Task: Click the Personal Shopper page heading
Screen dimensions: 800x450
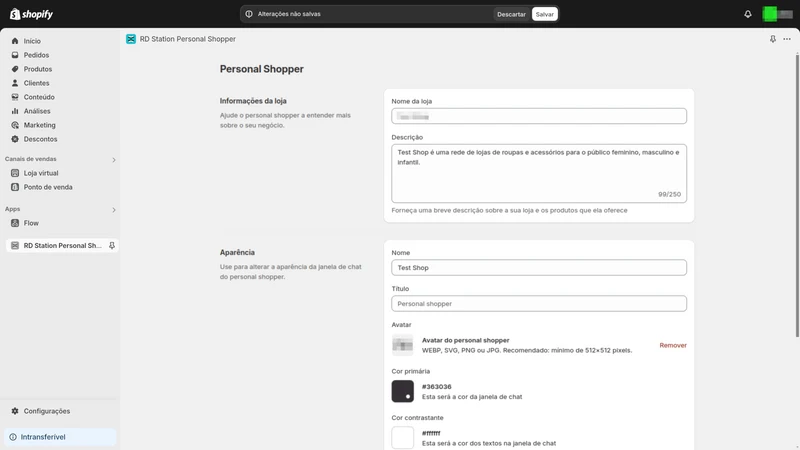Action: tap(262, 69)
